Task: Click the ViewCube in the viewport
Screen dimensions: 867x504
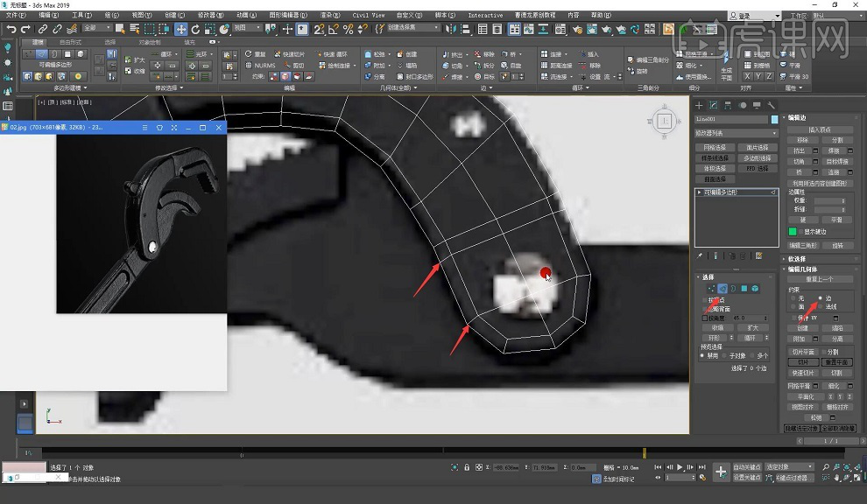Action: [x=664, y=121]
